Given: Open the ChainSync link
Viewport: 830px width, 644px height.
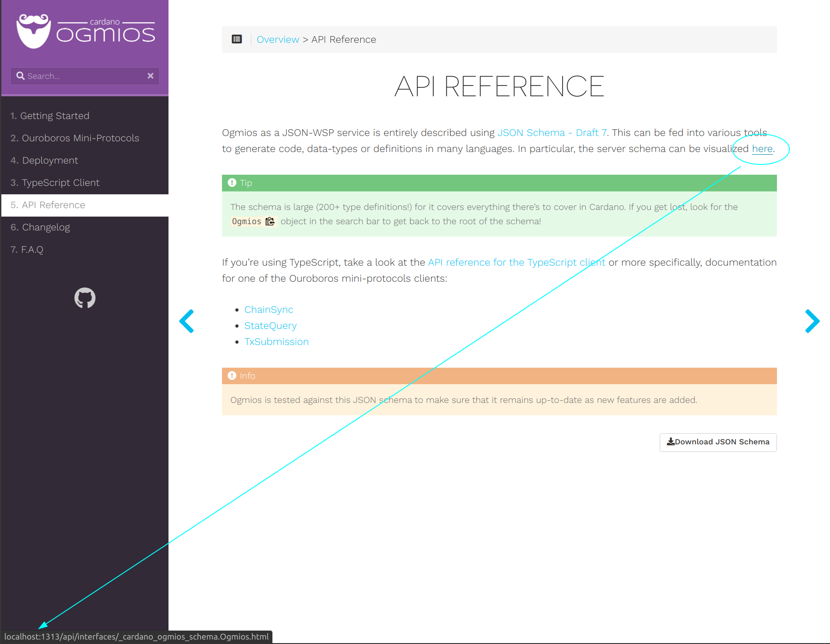Looking at the screenshot, I should pyautogui.click(x=269, y=310).
